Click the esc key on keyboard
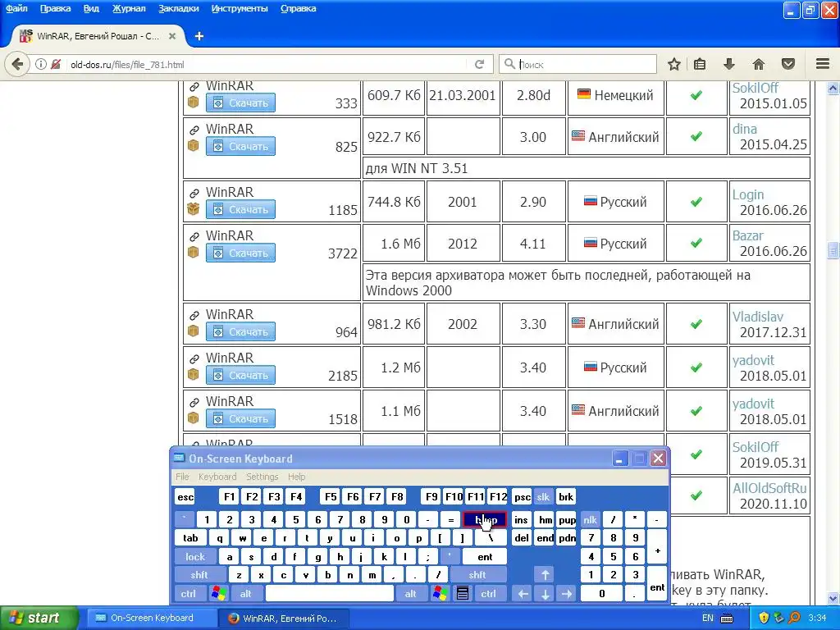Screen dimensions: 840x630 [x=185, y=497]
